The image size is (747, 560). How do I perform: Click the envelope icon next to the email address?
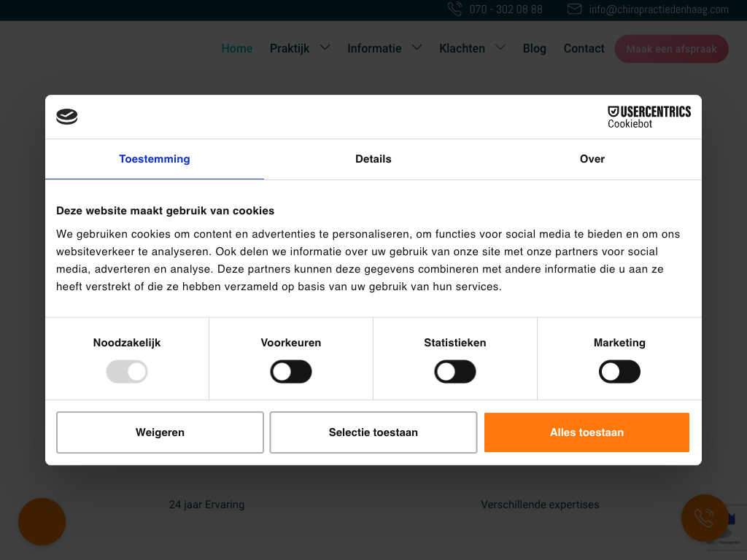[574, 9]
